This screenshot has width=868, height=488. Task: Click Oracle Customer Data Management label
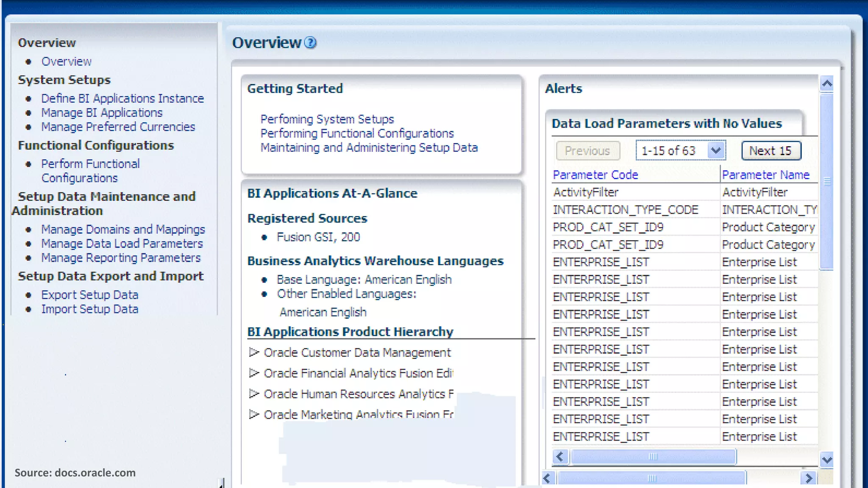tap(357, 352)
